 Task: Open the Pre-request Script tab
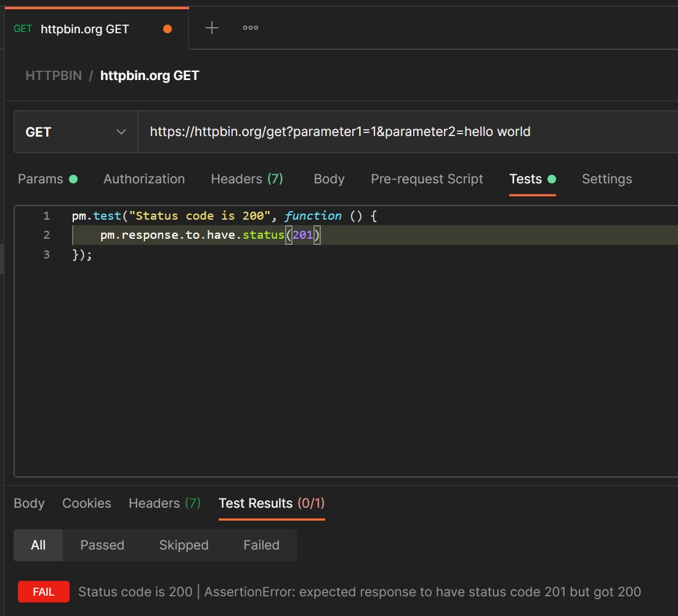(427, 179)
